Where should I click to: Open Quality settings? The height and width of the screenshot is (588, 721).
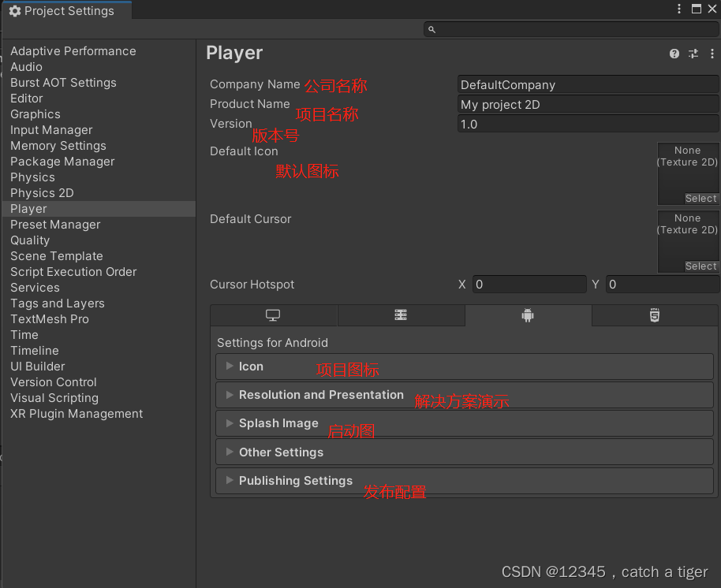(30, 240)
